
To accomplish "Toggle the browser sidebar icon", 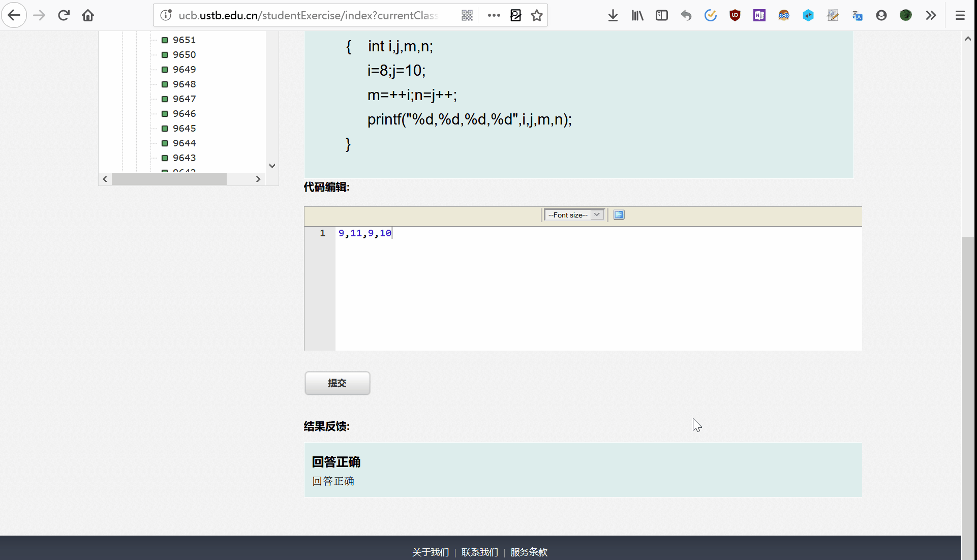I will click(661, 15).
